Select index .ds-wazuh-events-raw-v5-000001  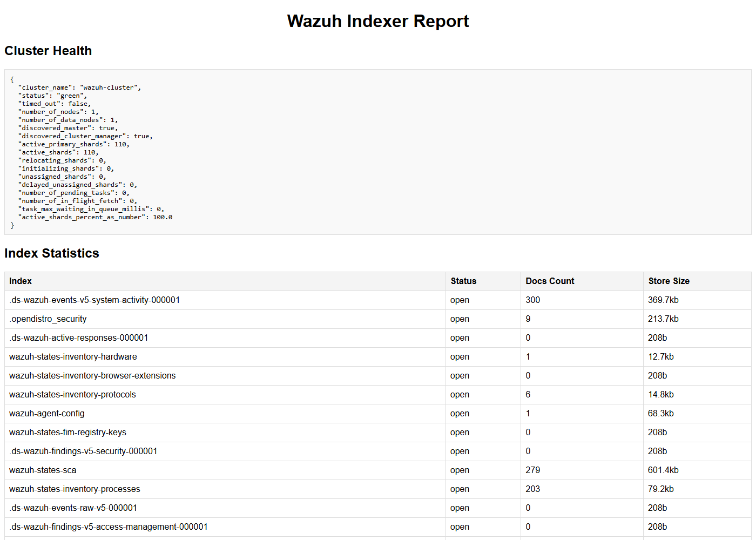coord(73,508)
